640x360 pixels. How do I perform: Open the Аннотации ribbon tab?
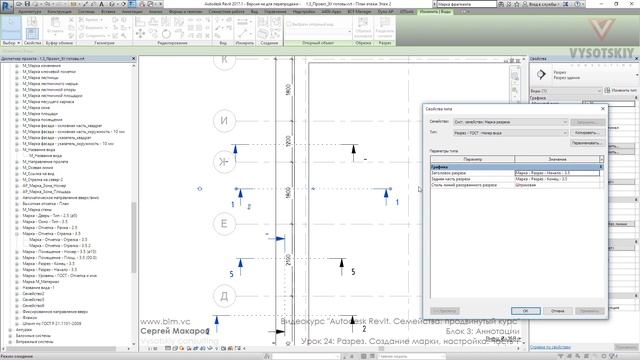point(132,12)
